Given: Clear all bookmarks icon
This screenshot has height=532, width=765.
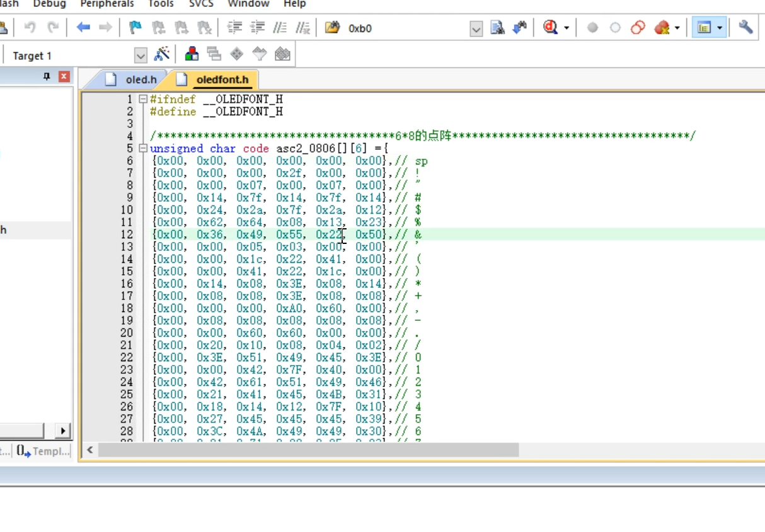Looking at the screenshot, I should pyautogui.click(x=204, y=28).
